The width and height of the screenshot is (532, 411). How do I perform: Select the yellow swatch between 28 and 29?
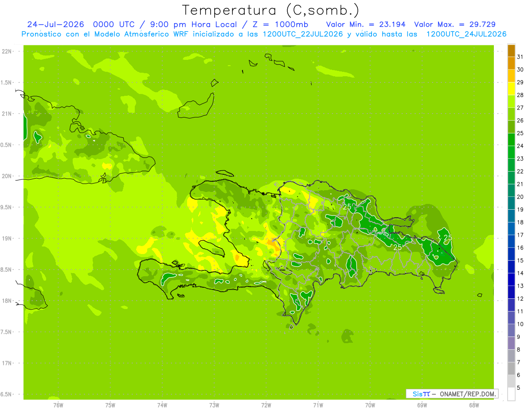511,89
